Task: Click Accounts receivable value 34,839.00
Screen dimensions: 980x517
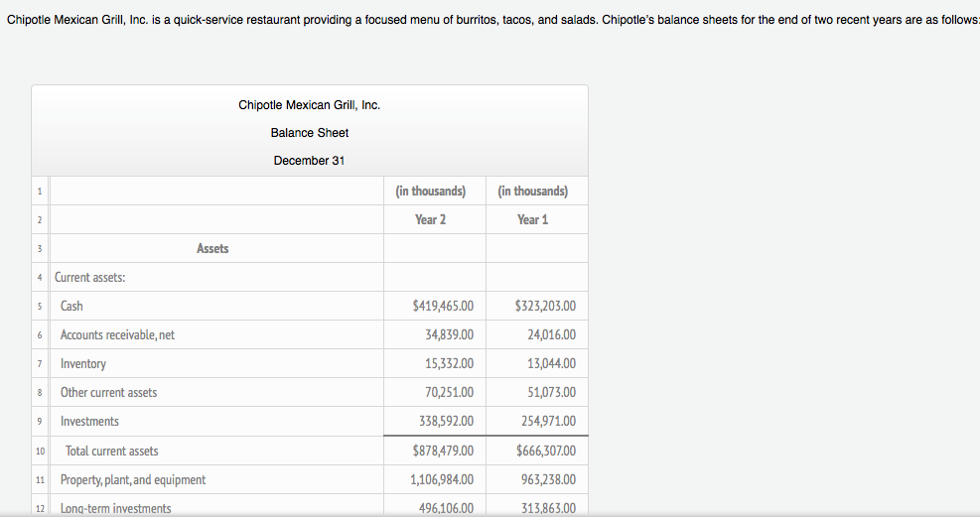Action: pyautogui.click(x=450, y=334)
